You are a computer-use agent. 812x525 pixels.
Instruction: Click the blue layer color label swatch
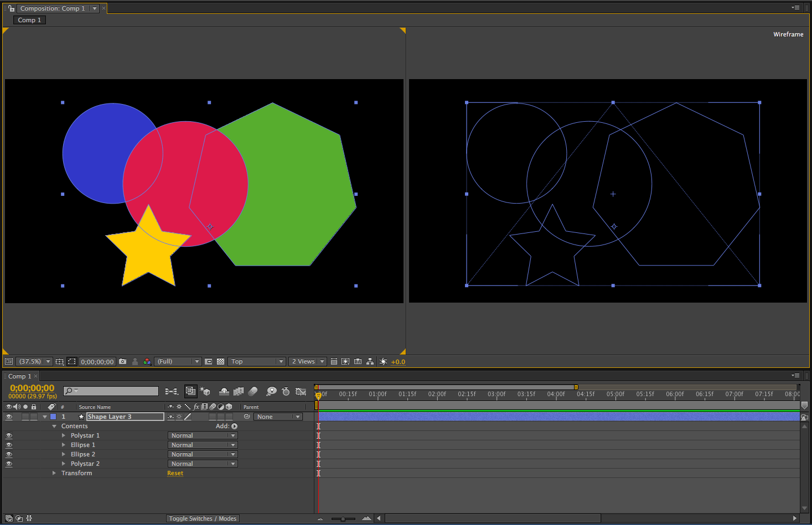point(53,417)
